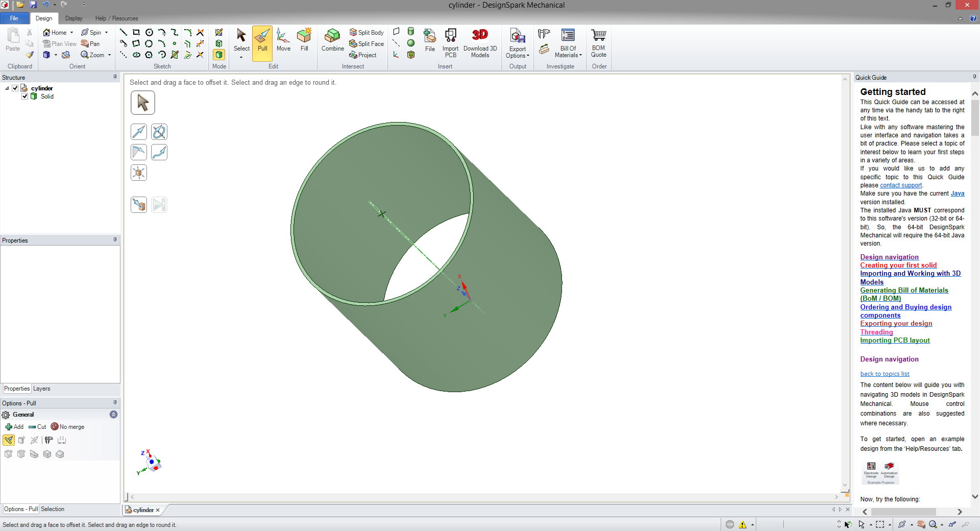Select the Pull tool in ribbon
The width and height of the screenshot is (980, 531).
[262, 41]
